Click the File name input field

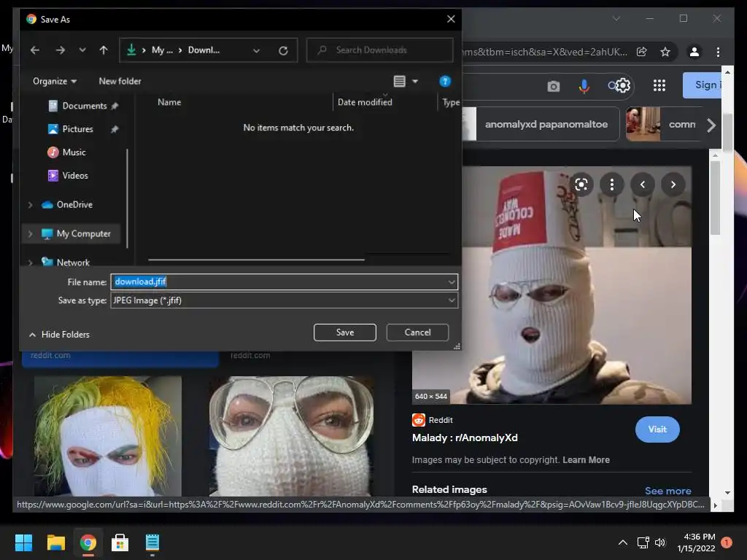279,282
